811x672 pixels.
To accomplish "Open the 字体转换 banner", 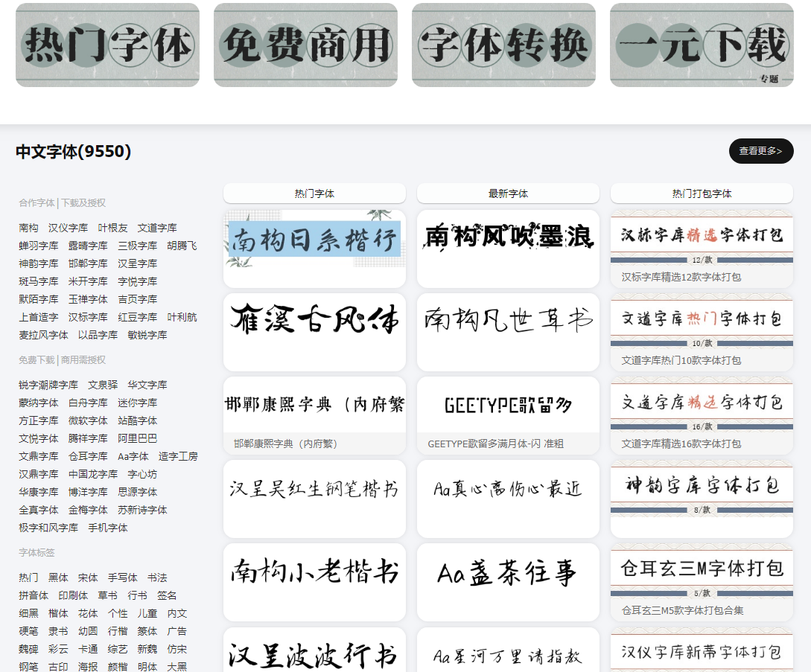I will tap(503, 44).
